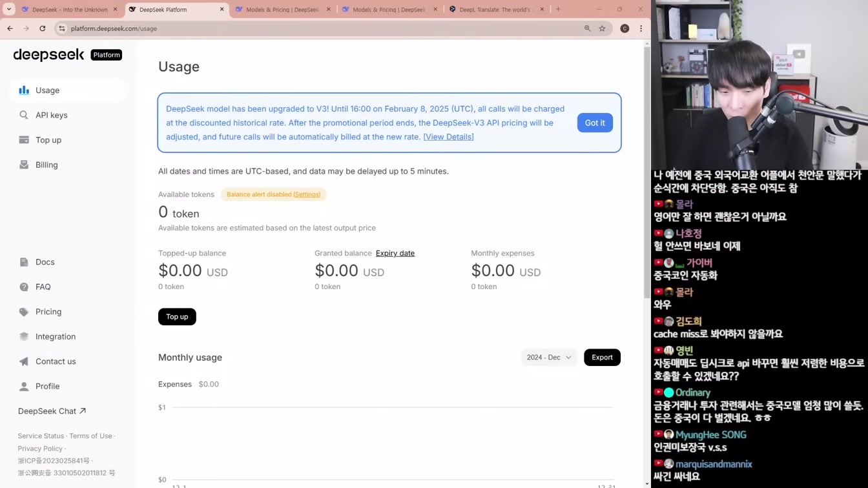Open a new browser tab
Screen dimensions: 868x488
click(558, 10)
